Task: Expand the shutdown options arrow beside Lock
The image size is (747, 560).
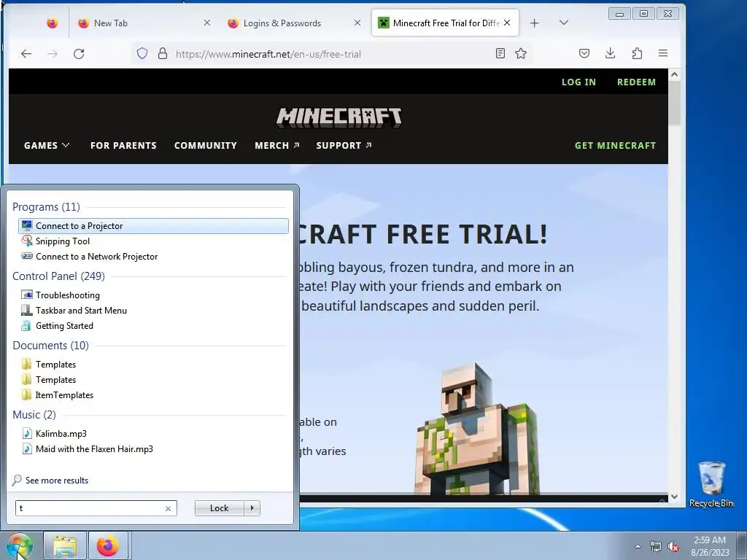Action: tap(252, 508)
